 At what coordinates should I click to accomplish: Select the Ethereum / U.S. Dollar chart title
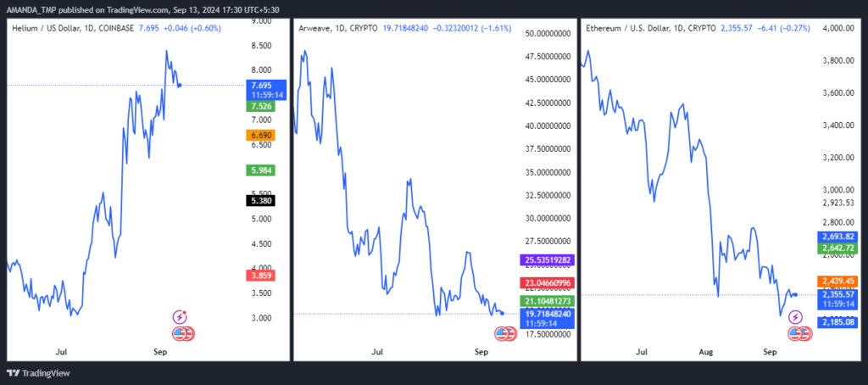650,27
